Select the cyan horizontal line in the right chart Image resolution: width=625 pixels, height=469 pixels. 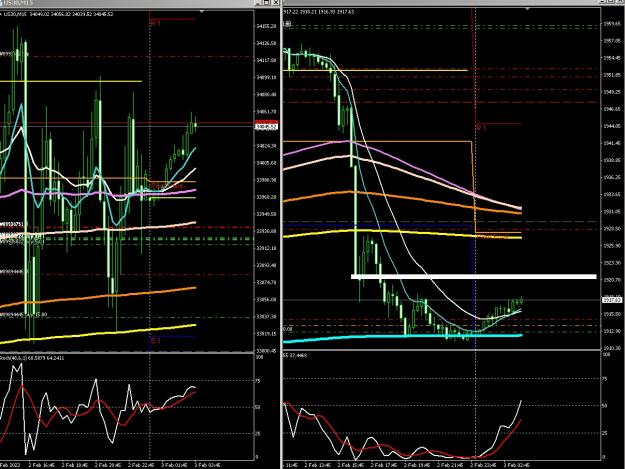tap(403, 338)
